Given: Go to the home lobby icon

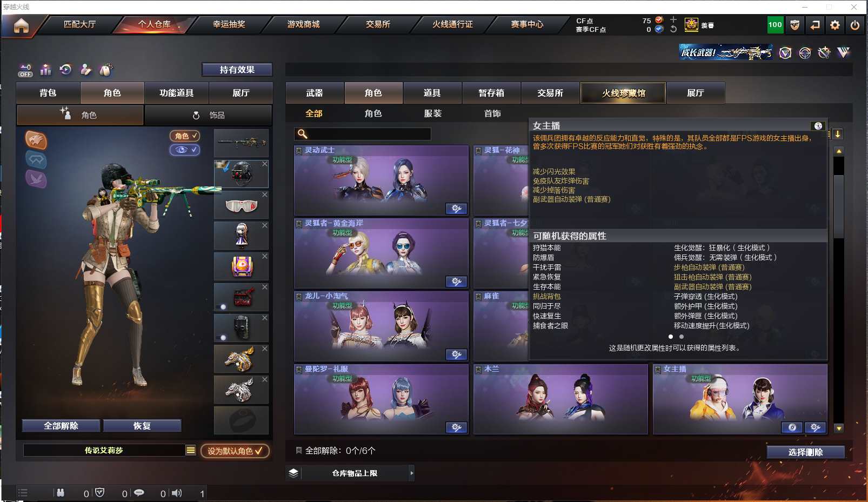Looking at the screenshot, I should click(x=21, y=25).
